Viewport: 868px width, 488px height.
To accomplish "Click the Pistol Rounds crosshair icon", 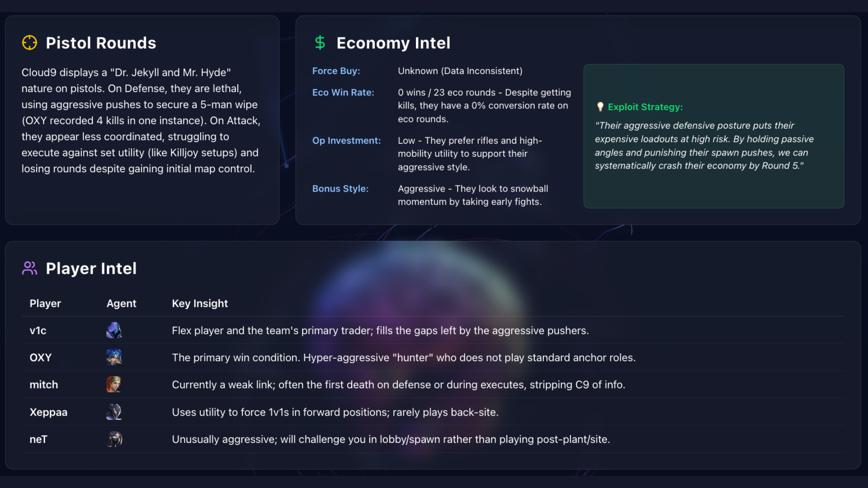I will [29, 43].
